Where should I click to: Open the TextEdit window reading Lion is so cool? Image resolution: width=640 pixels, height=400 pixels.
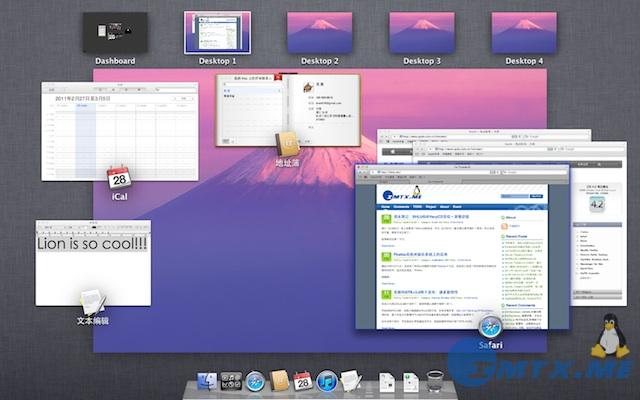pos(93,262)
